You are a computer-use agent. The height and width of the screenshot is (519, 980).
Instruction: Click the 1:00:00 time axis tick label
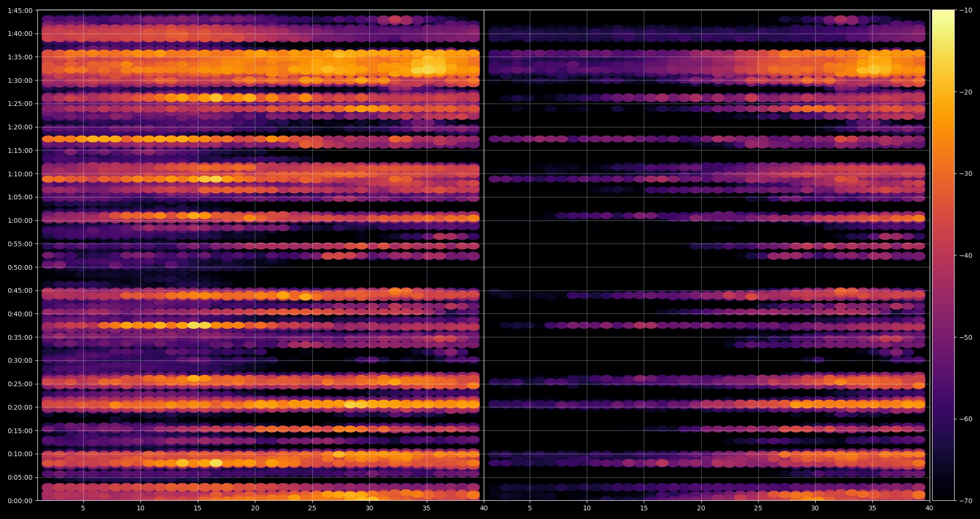click(20, 220)
